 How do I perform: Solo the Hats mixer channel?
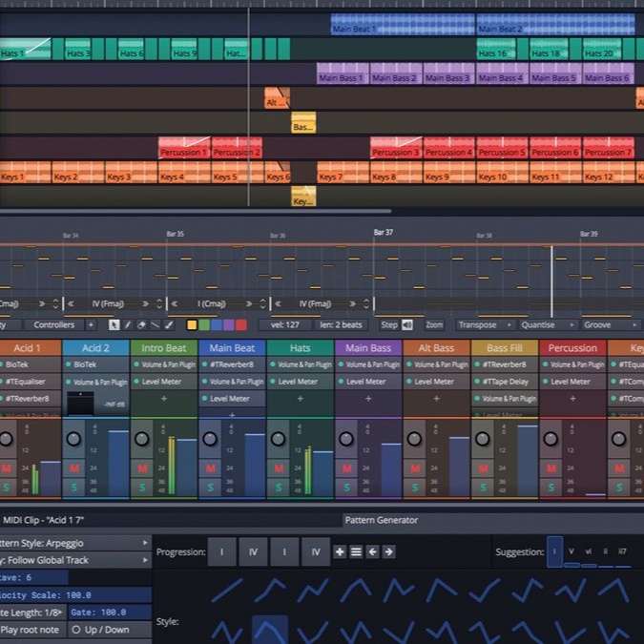click(x=279, y=488)
